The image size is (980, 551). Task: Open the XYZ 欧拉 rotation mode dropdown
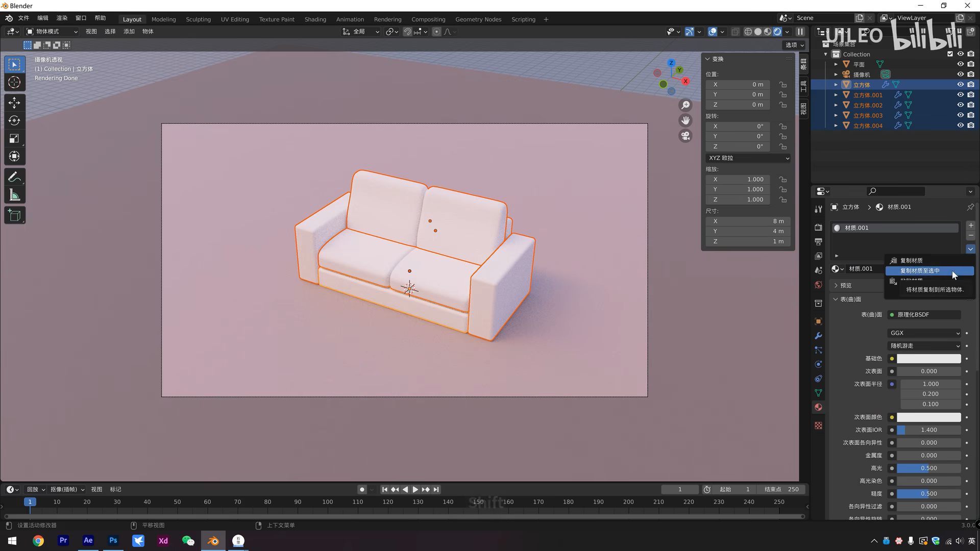tap(748, 158)
